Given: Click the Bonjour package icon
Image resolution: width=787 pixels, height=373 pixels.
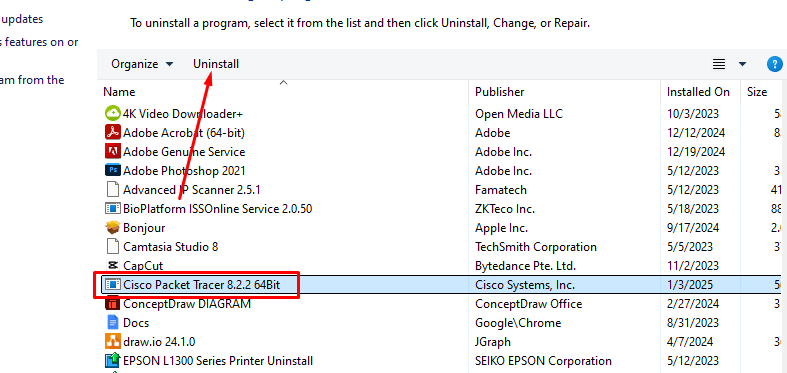Looking at the screenshot, I should pos(113,227).
